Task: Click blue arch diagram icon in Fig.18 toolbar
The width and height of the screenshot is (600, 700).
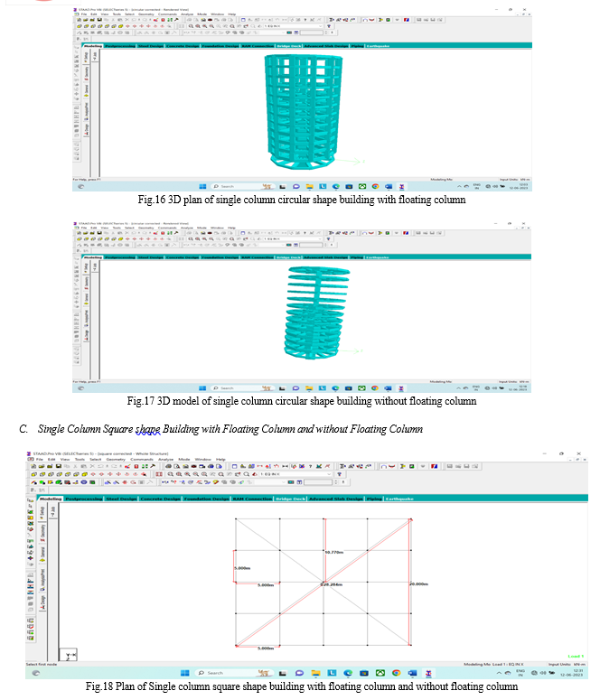Action: click(384, 467)
